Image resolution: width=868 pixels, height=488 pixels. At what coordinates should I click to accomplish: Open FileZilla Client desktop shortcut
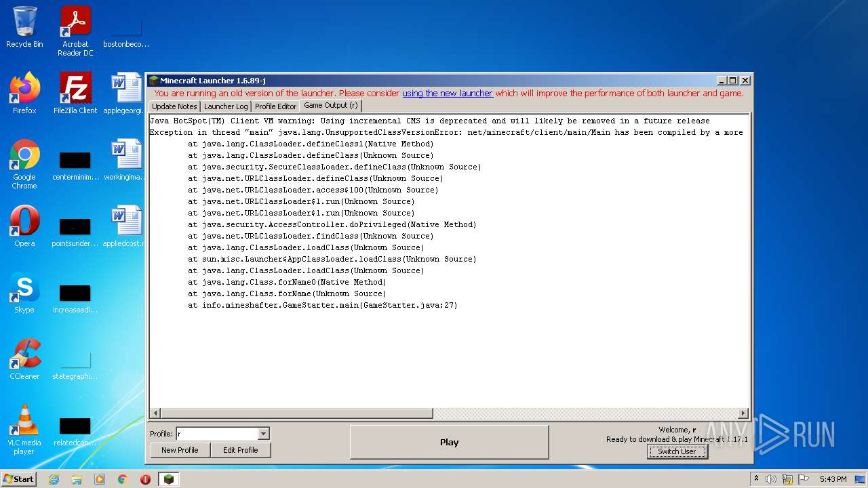(x=75, y=94)
